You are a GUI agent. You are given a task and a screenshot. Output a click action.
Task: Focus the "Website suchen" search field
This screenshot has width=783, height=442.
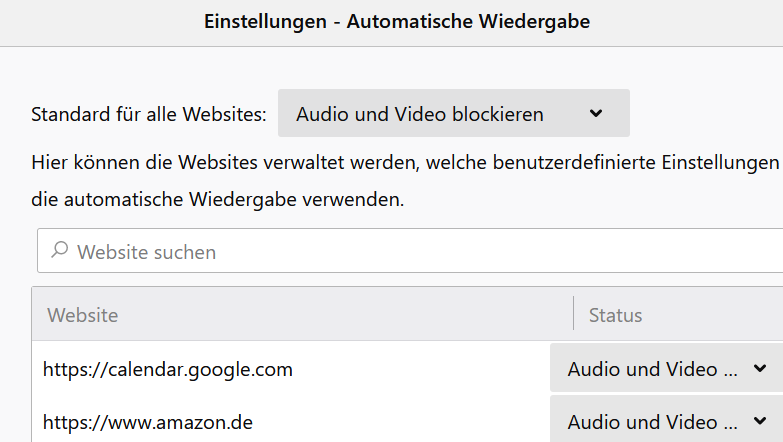tap(400, 251)
